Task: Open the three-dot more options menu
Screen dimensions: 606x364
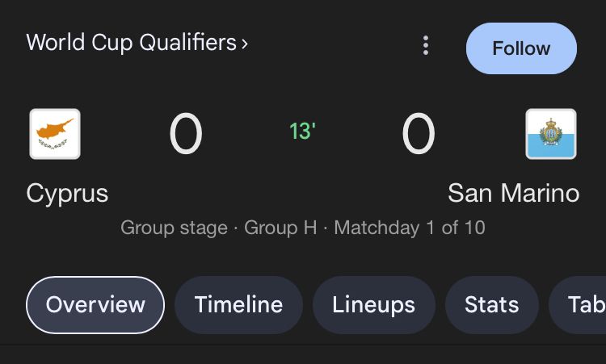Action: tap(426, 46)
